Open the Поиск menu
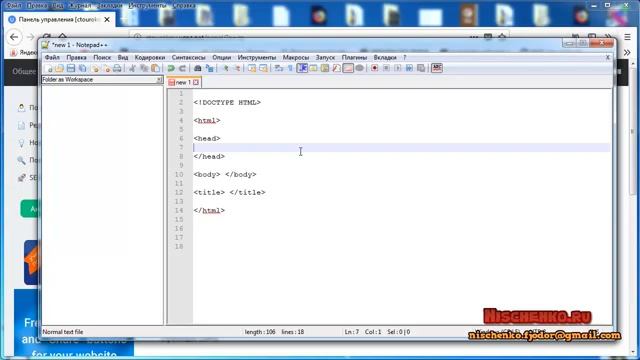Screen dimensions: 640x360 point(102,58)
